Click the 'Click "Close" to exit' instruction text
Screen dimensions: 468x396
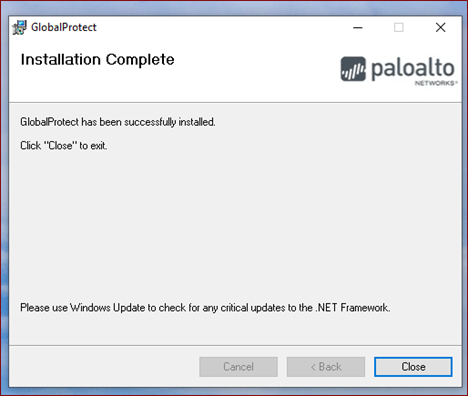pyautogui.click(x=64, y=146)
